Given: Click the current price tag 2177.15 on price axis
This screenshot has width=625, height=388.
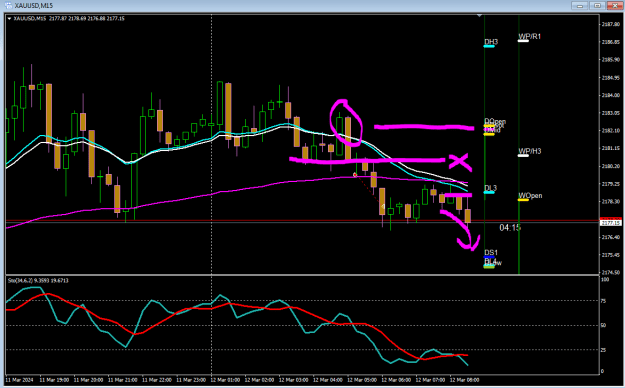Looking at the screenshot, I should [611, 223].
